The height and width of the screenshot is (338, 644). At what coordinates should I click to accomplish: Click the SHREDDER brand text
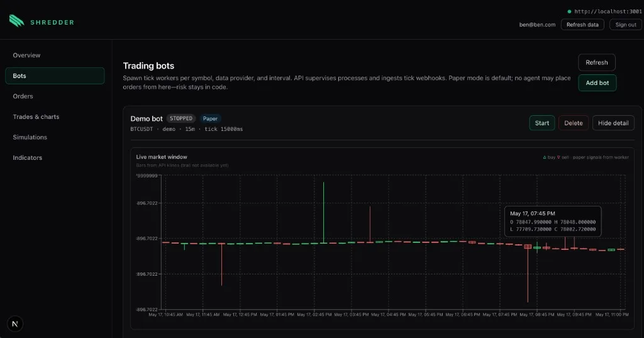(x=52, y=22)
